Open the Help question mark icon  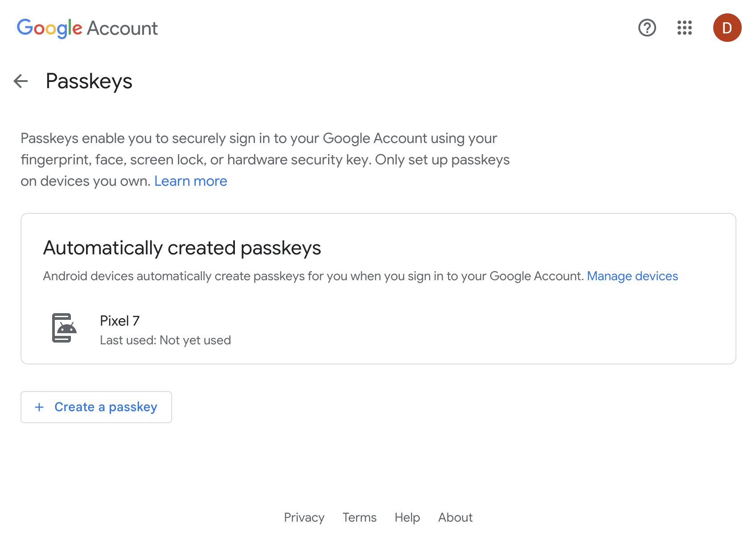point(647,28)
